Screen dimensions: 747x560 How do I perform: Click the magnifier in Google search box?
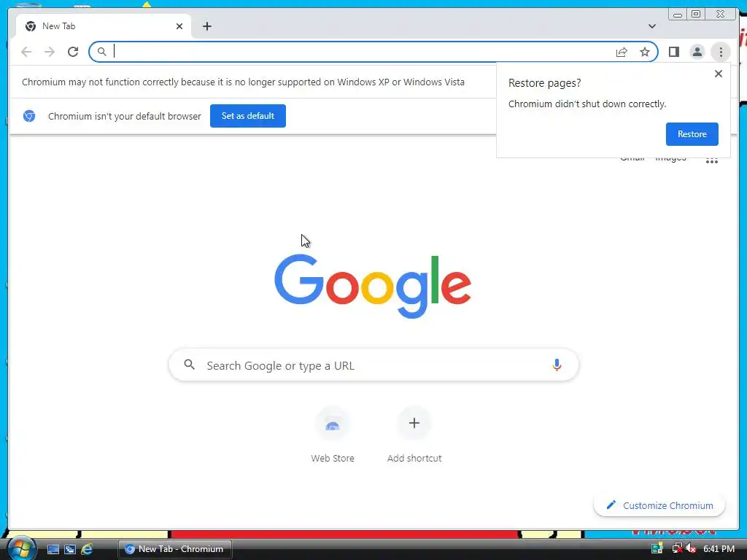pyautogui.click(x=189, y=365)
